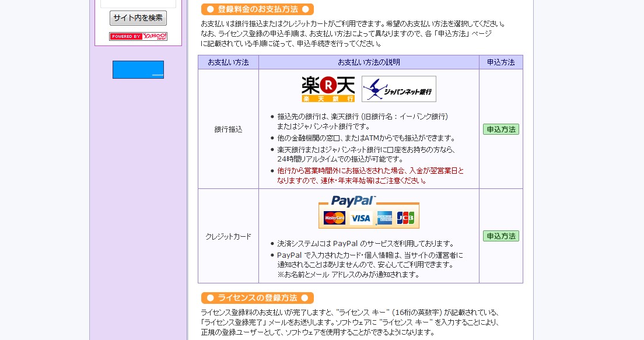Click 申込方法 button for クレジットカード row
Screen dimensions: 644x340
[x=501, y=236]
